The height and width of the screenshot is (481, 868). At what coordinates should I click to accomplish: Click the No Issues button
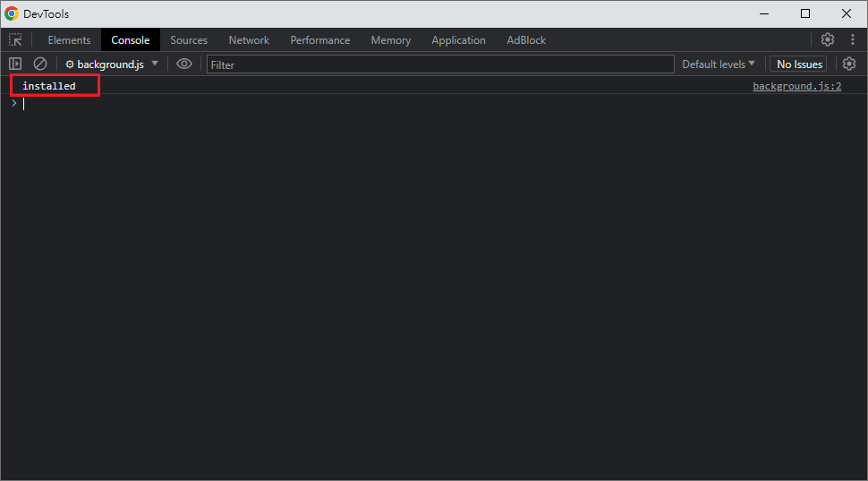point(798,64)
